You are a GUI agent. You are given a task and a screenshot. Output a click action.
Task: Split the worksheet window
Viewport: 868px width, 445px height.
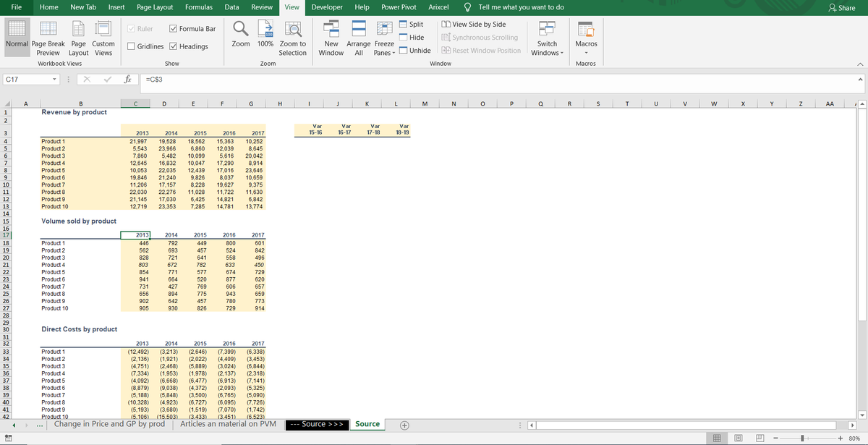pos(411,25)
